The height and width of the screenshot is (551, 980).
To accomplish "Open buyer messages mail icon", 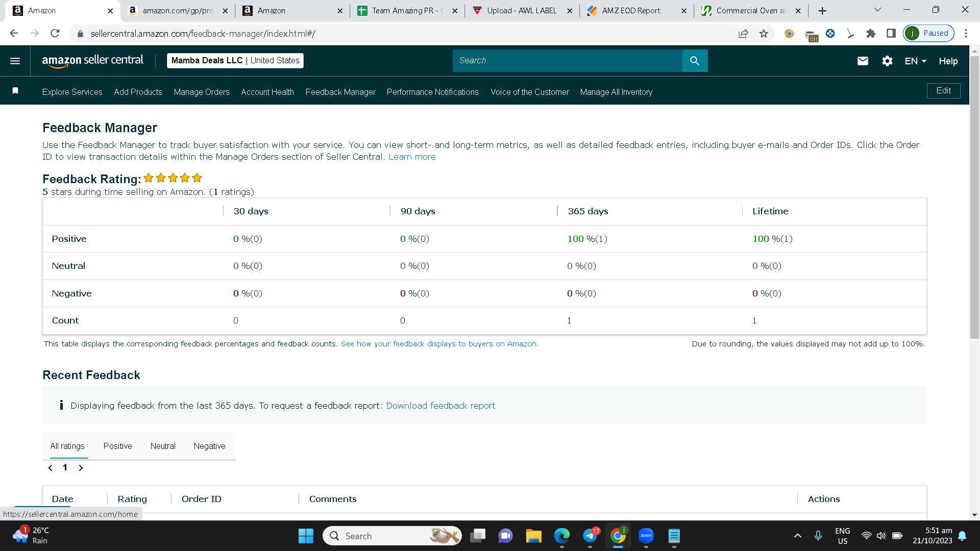I will [863, 61].
